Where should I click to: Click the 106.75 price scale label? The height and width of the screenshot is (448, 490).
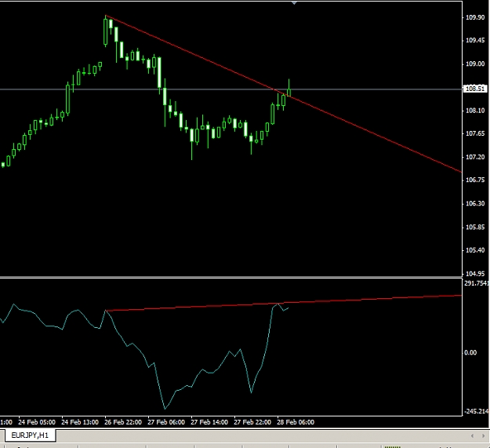tap(475, 180)
